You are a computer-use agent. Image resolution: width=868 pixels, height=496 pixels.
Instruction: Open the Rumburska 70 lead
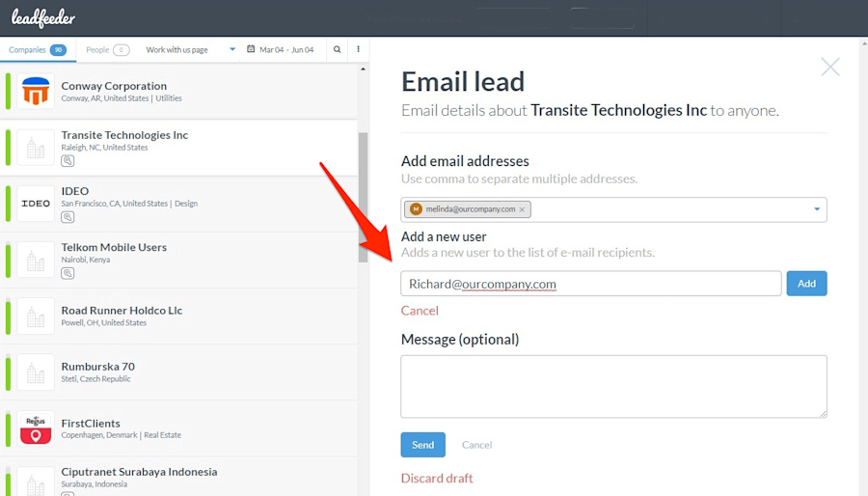[x=178, y=372]
